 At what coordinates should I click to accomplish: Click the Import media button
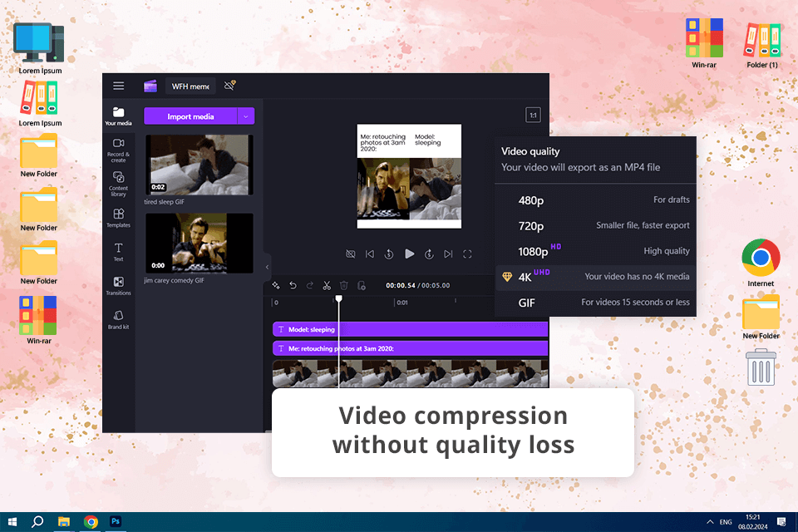(x=190, y=116)
